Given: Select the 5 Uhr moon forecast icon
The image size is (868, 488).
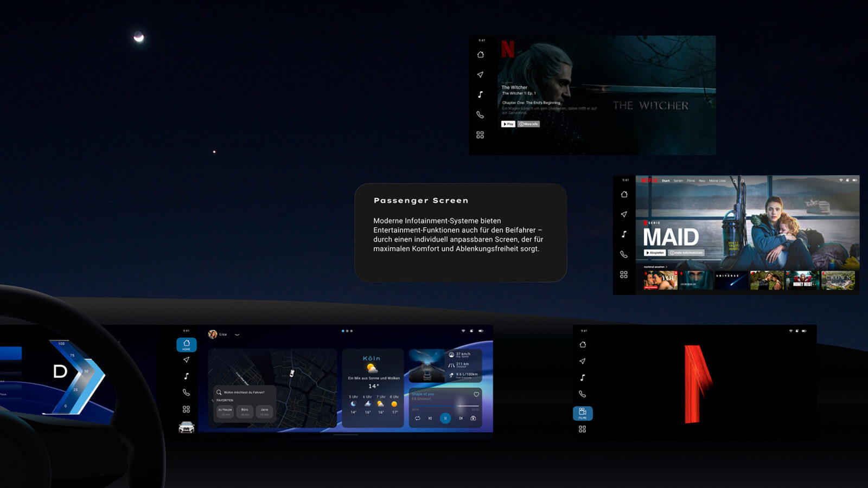Looking at the screenshot, I should click(x=353, y=404).
